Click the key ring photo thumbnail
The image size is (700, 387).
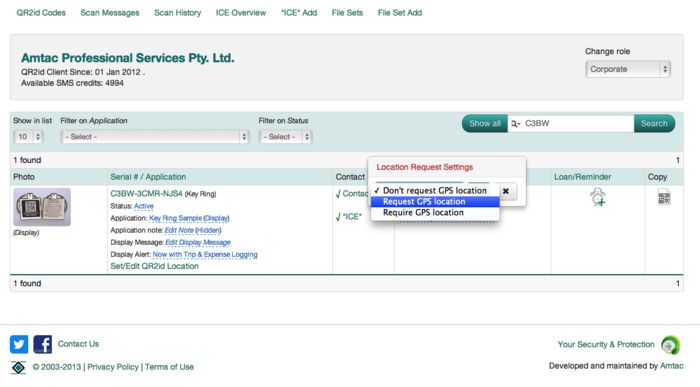(x=42, y=207)
